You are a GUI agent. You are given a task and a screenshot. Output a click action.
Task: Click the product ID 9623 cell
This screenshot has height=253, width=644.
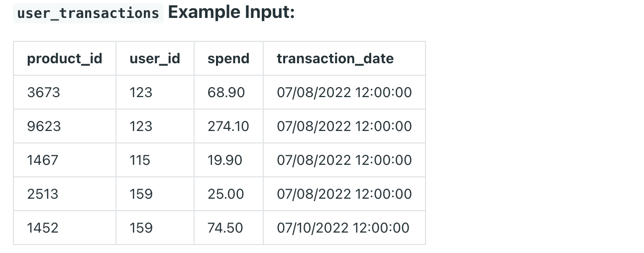[44, 126]
